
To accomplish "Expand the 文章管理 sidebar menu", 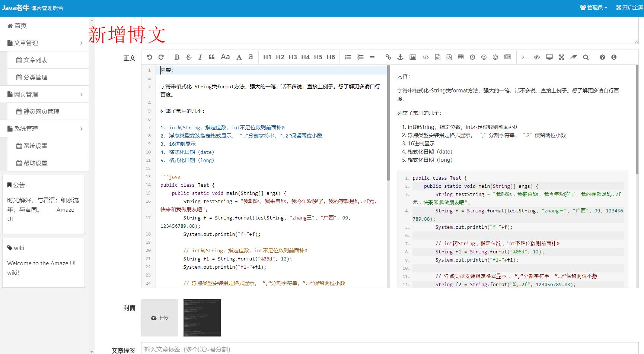I will pyautogui.click(x=45, y=42).
